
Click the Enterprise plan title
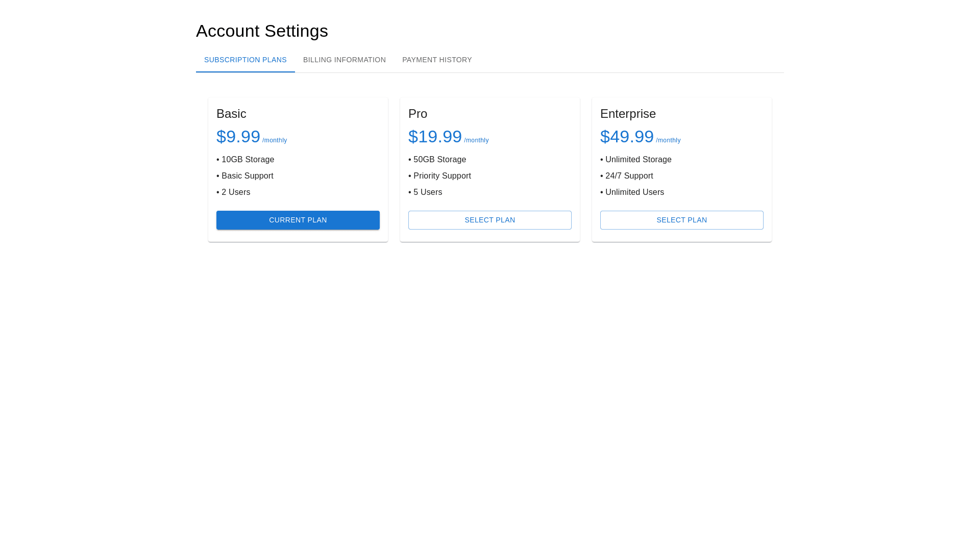click(x=627, y=114)
